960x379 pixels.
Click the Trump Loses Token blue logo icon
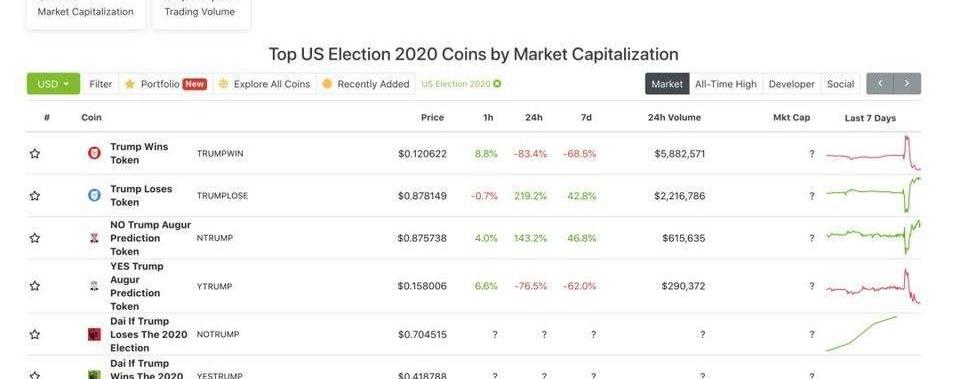(x=94, y=195)
